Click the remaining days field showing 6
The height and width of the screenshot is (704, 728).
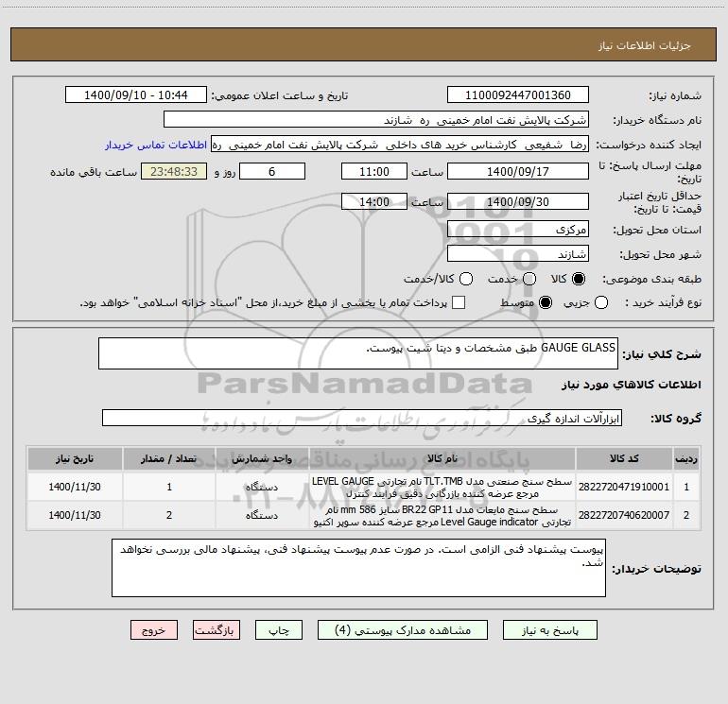coord(272,172)
